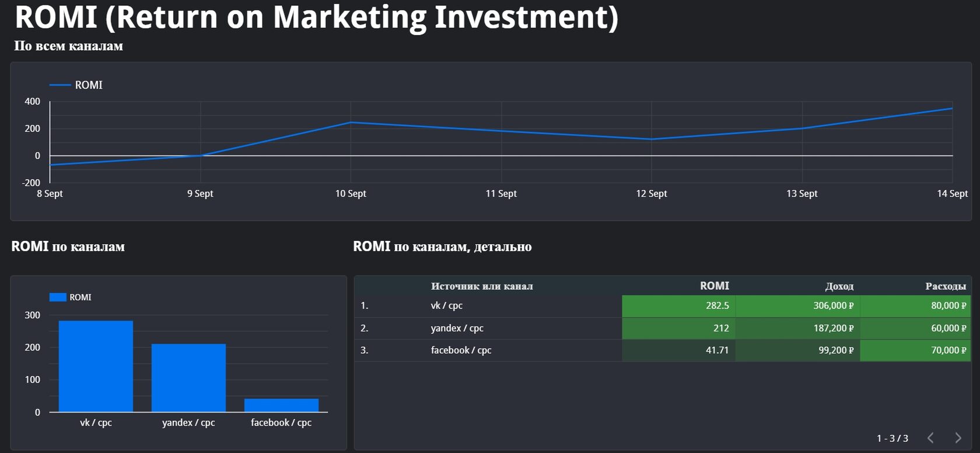This screenshot has width=980, height=453.
Task: Click the 8 Sept axis label
Action: point(50,194)
